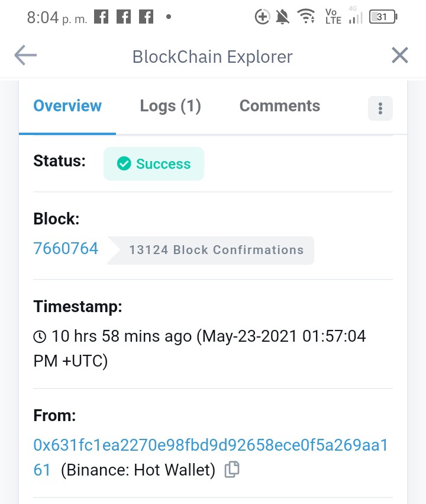The image size is (426, 504).
Task: Copy the From address with copy icon
Action: click(232, 470)
